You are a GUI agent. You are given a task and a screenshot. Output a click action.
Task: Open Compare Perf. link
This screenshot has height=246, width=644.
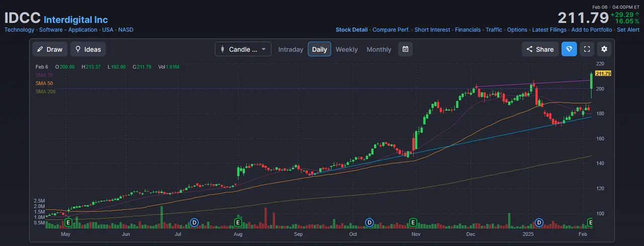click(391, 30)
